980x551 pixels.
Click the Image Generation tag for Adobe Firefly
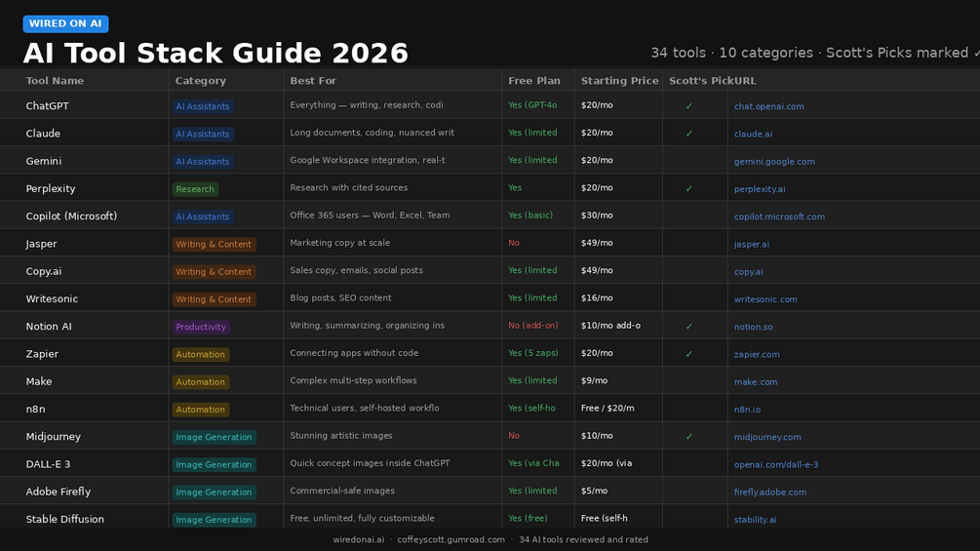point(214,492)
